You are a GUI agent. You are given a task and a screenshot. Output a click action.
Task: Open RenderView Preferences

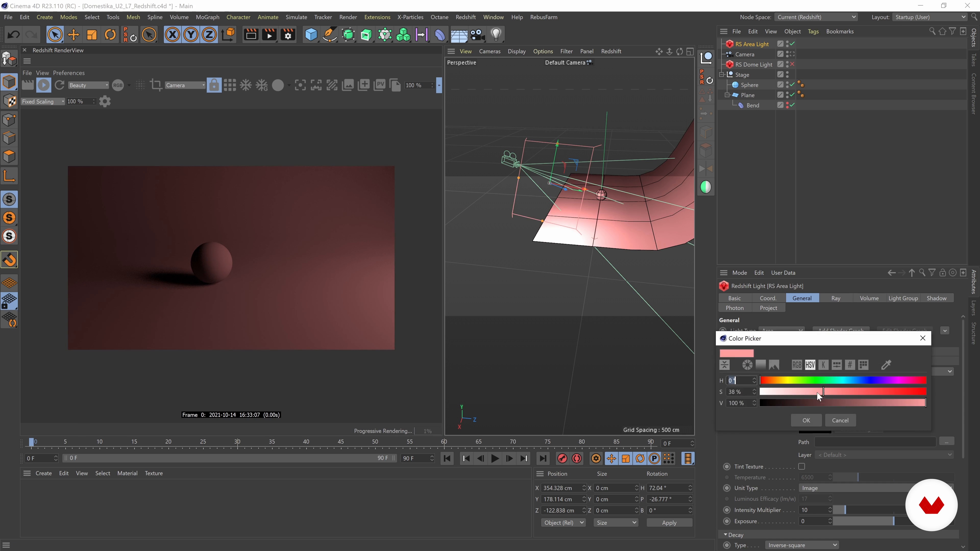coord(69,73)
